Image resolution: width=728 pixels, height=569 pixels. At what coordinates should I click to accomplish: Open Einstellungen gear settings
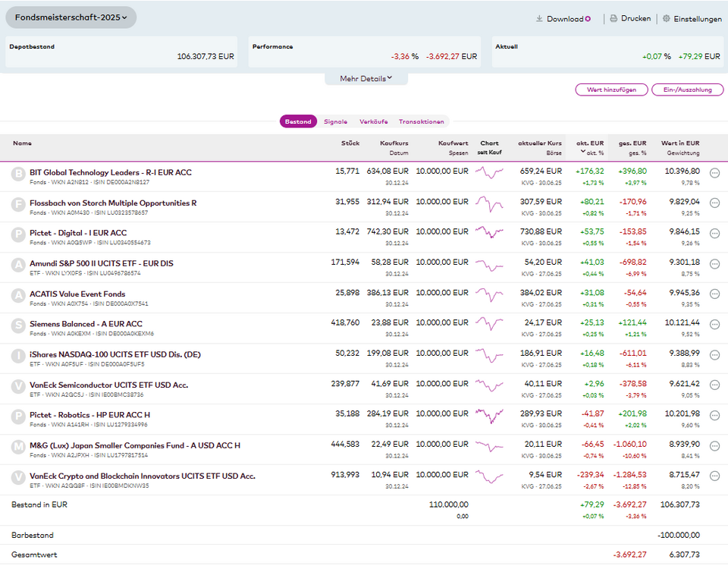click(666, 19)
